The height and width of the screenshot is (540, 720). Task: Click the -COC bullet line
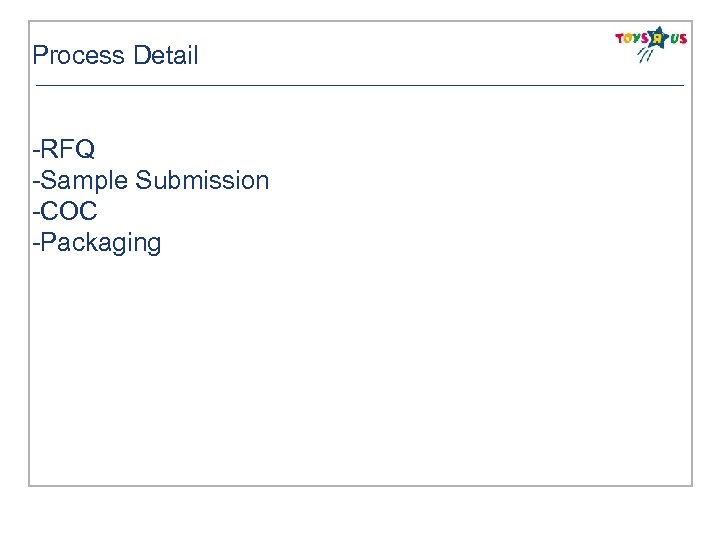click(65, 212)
